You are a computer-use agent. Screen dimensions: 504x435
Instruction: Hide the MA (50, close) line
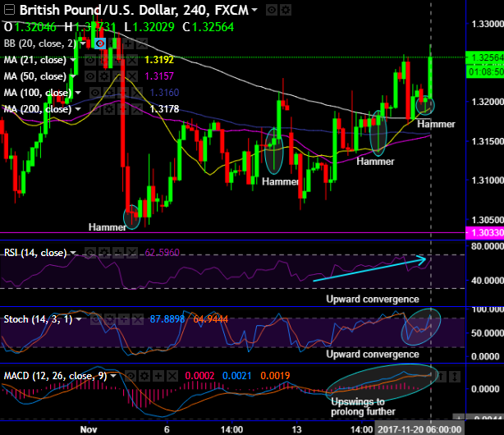(x=90, y=76)
